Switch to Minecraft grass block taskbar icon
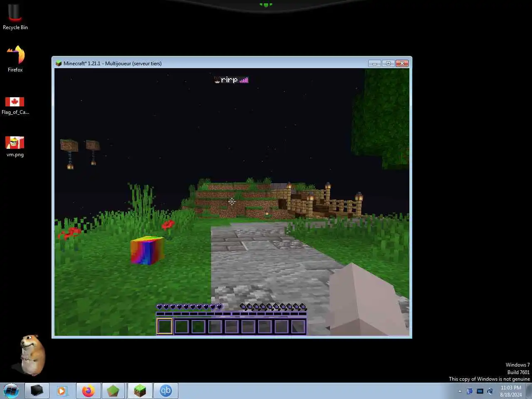The image size is (532, 399). pos(140,391)
